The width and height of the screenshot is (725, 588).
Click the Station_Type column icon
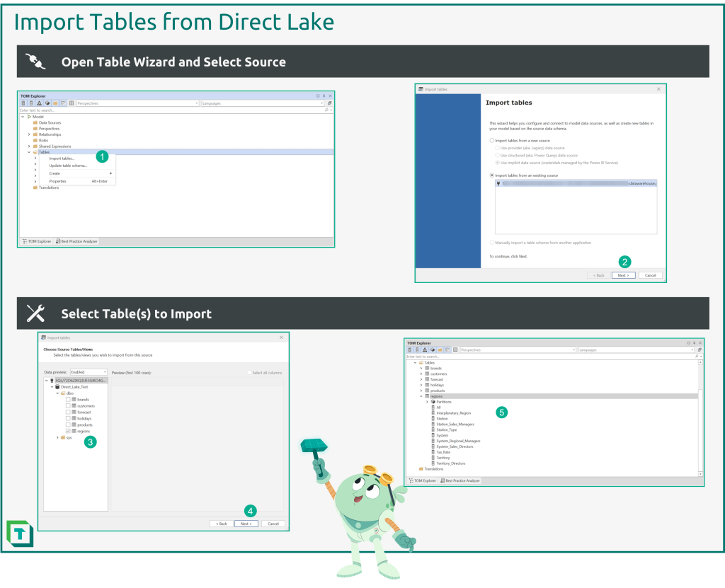coord(433,430)
